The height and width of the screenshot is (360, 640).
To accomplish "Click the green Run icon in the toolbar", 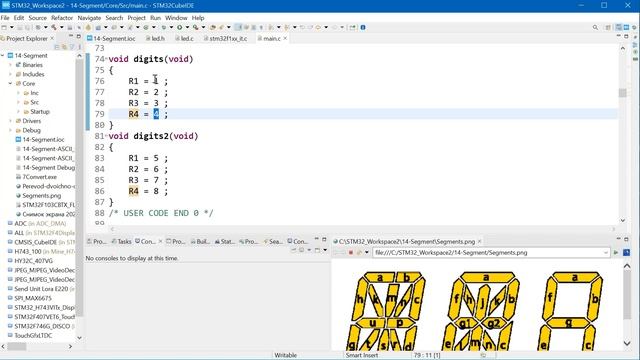I will tap(179, 27).
